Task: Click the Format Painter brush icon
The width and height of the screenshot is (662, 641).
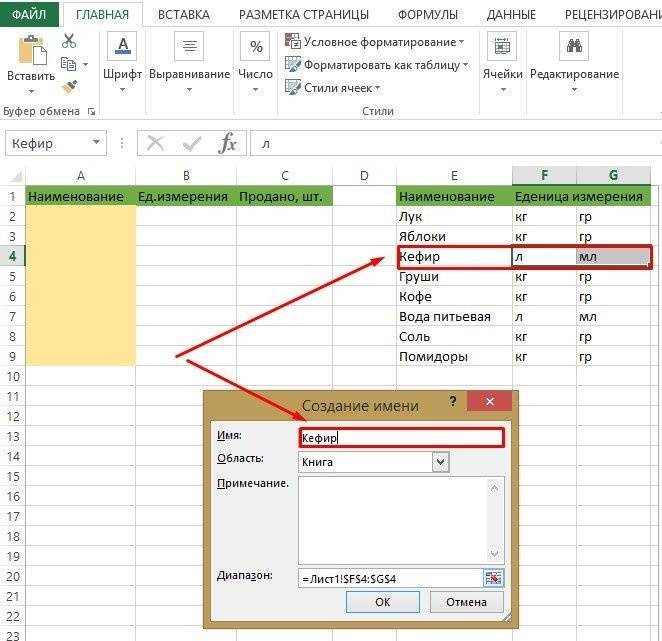Action: [x=69, y=87]
